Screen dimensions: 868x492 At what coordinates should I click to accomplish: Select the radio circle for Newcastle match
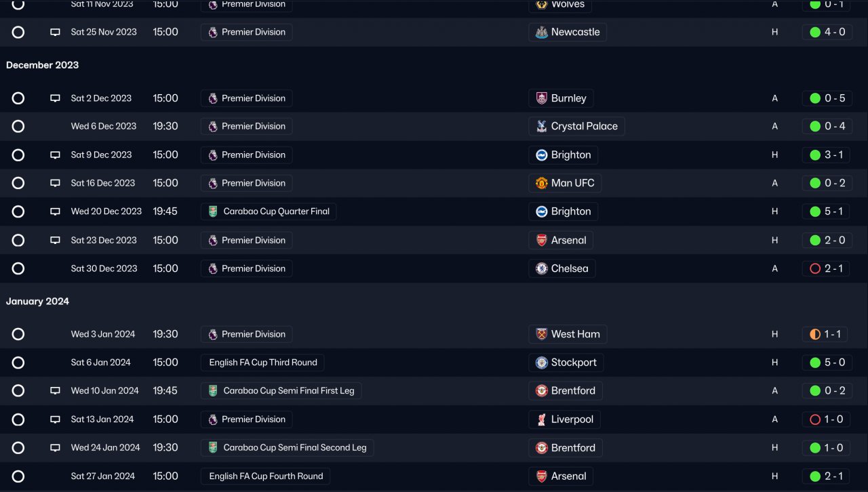[18, 32]
